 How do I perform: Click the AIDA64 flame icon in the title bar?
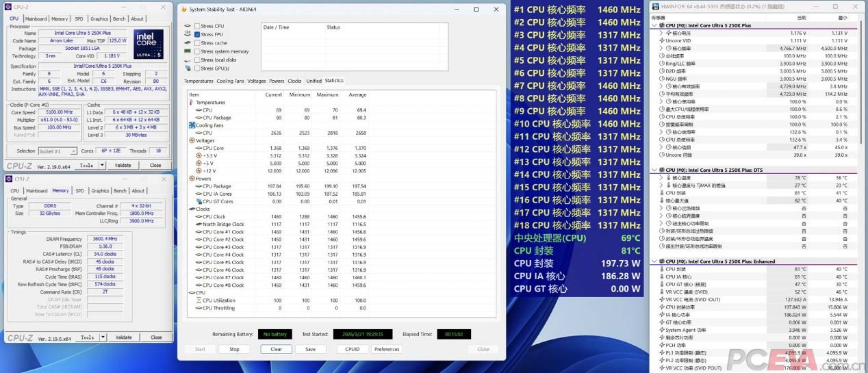point(183,9)
